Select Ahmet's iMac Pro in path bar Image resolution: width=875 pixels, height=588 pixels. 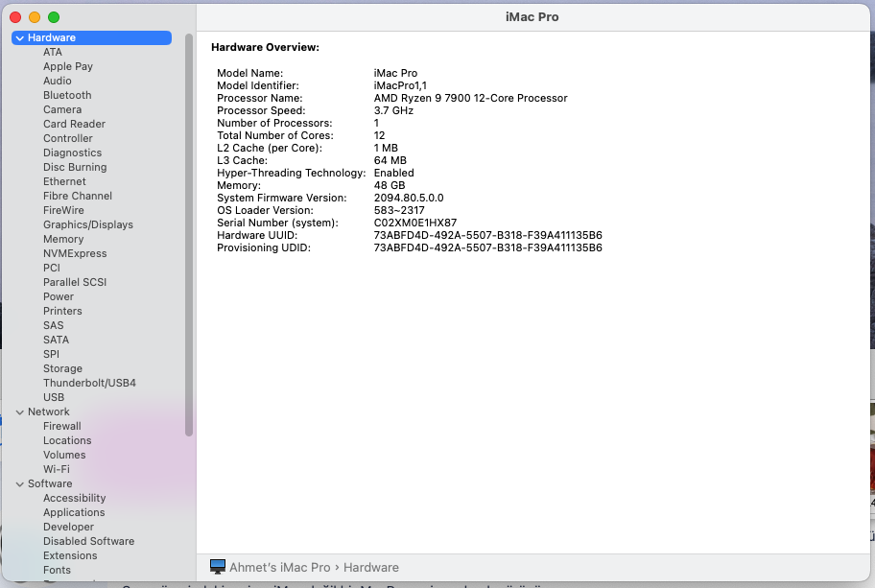click(x=280, y=567)
